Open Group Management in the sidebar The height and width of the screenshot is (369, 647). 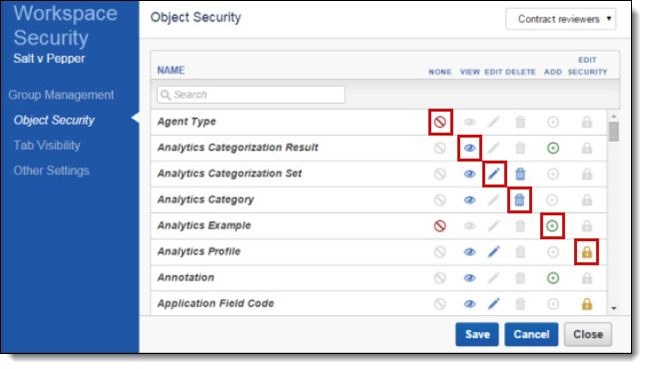pyautogui.click(x=61, y=95)
